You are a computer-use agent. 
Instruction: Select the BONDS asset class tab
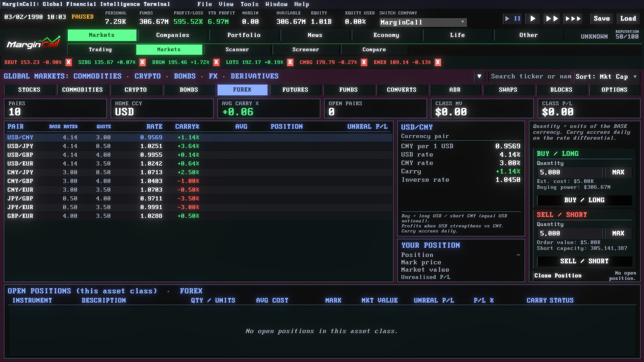tap(189, 90)
